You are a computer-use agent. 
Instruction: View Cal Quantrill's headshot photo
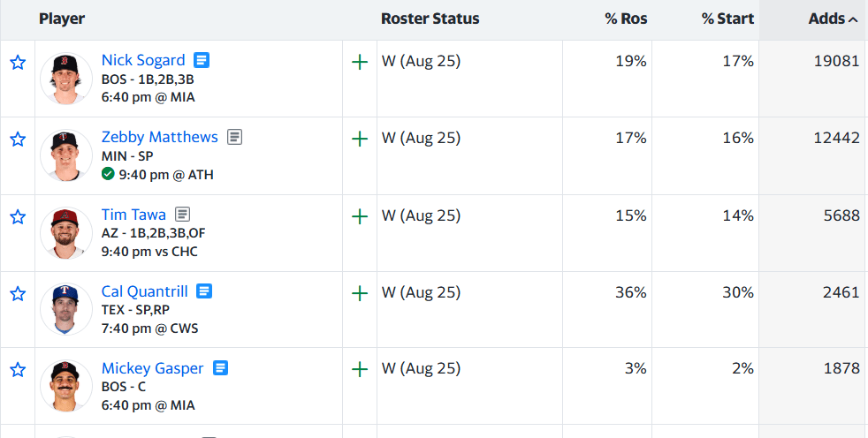pyautogui.click(x=66, y=309)
